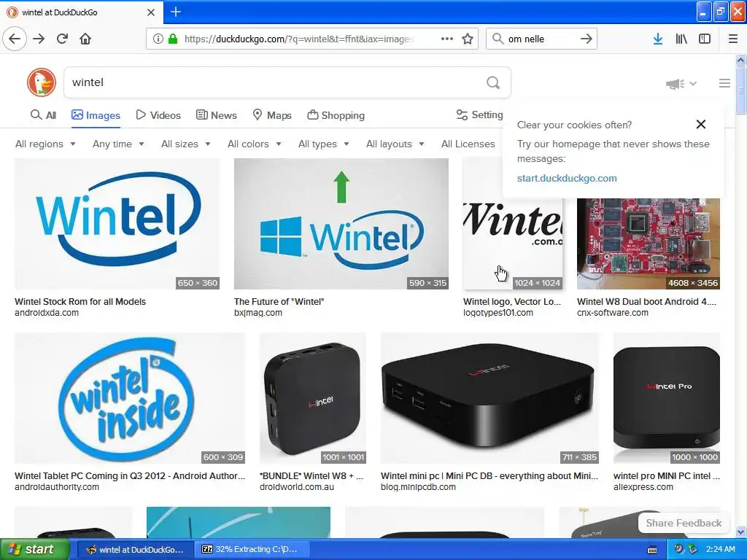Click the DuckDuckGo tab favicon
The height and width of the screenshot is (560, 747).
(x=12, y=12)
